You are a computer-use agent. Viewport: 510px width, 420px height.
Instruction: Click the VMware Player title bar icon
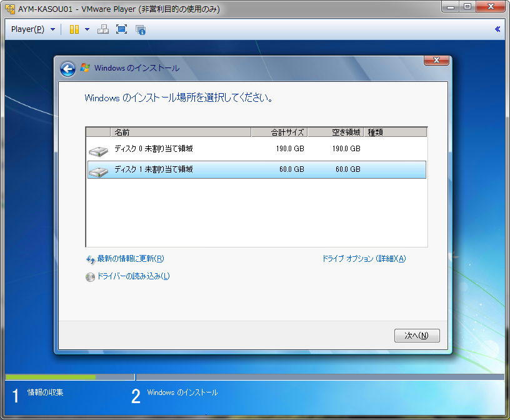pos(10,9)
